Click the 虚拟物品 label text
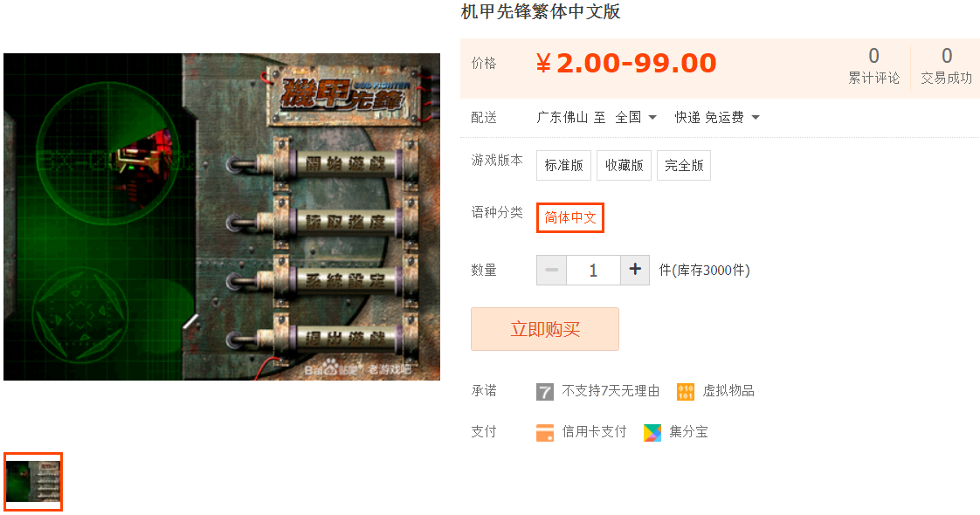980x515 pixels. [728, 391]
